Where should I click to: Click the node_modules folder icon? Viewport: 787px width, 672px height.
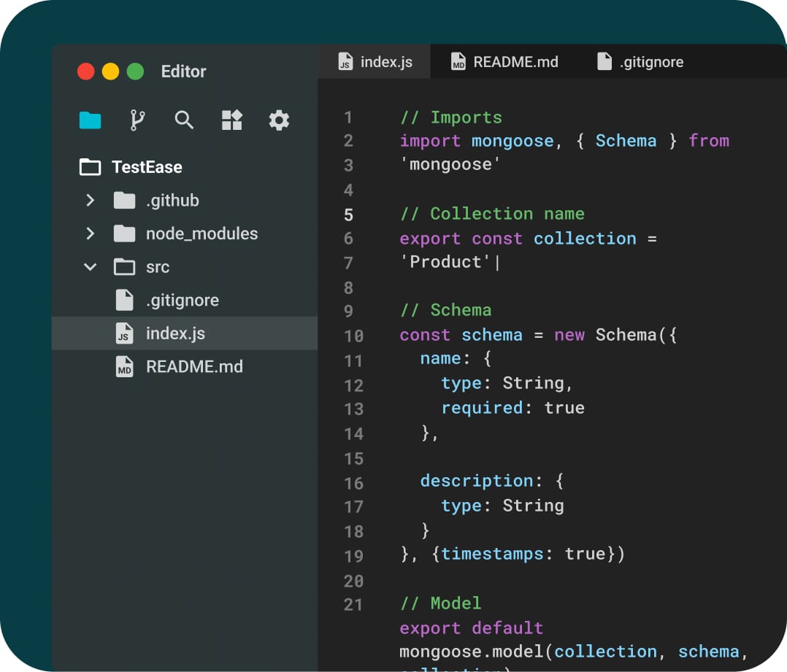point(124,233)
